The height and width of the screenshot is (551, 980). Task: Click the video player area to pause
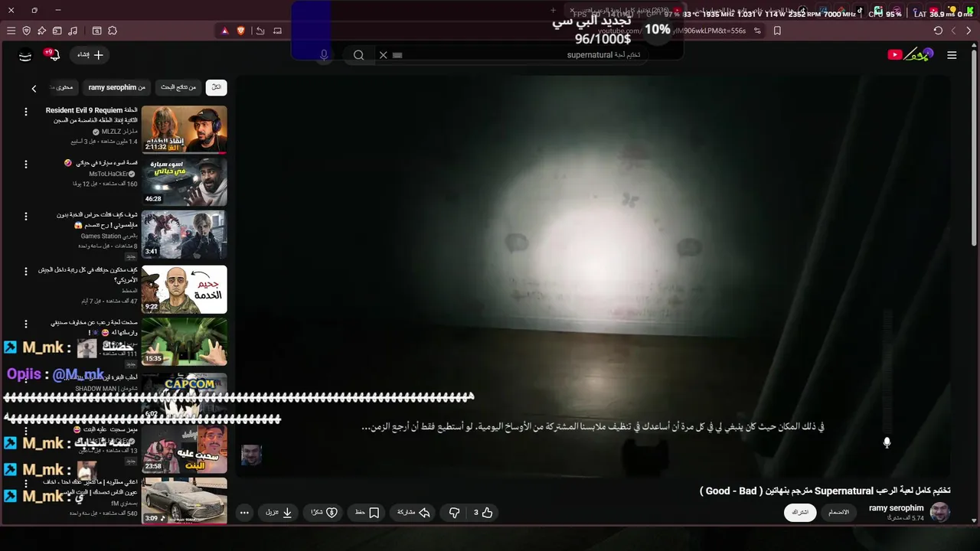coord(592,275)
